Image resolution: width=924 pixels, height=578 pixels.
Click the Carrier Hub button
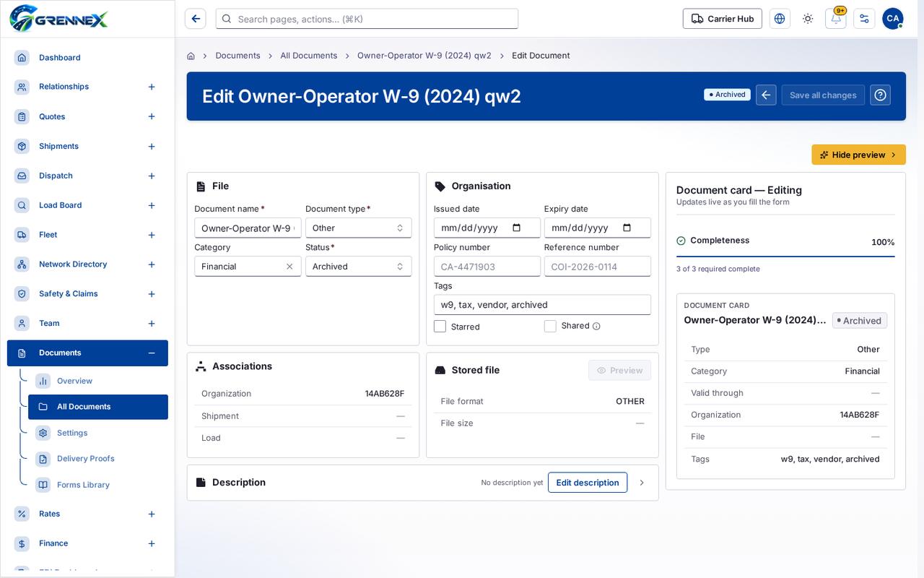click(723, 19)
